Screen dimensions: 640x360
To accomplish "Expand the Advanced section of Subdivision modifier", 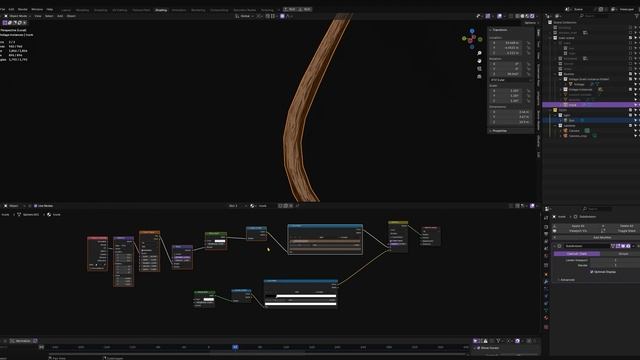I will tap(567, 280).
